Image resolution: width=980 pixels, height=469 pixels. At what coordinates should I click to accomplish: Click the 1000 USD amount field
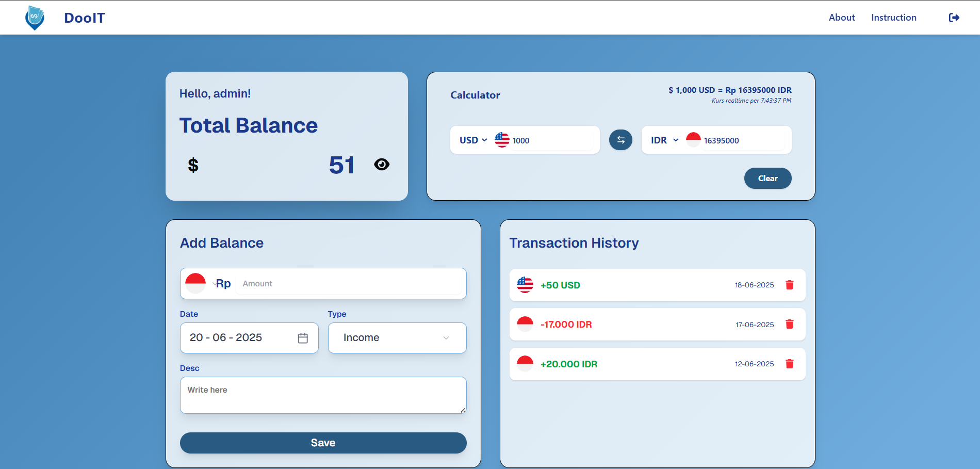(x=552, y=140)
